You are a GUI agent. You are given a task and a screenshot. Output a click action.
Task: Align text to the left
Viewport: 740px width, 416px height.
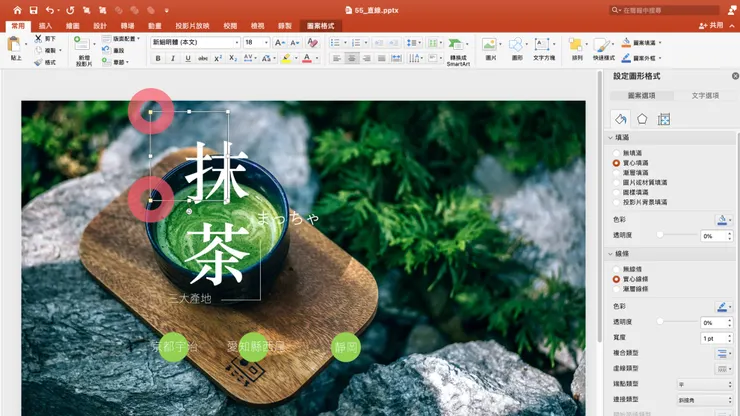click(336, 58)
